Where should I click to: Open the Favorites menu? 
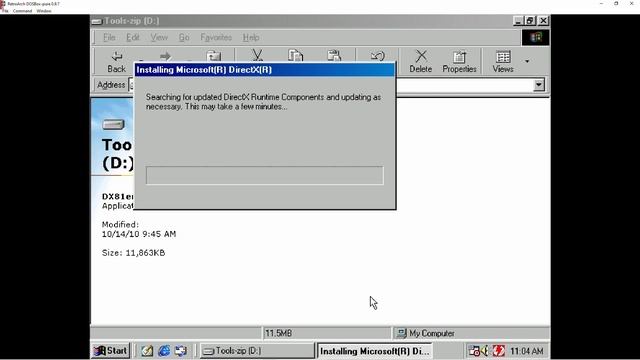click(x=216, y=38)
